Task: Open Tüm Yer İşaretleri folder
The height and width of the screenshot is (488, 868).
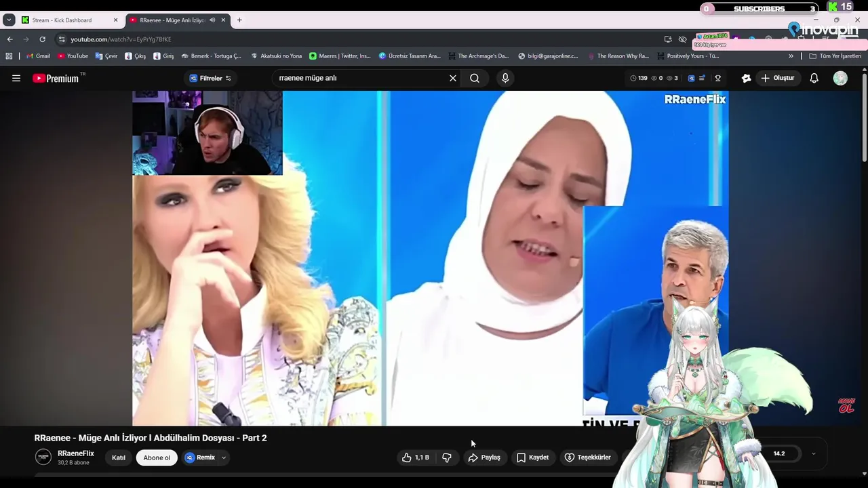Action: (x=835, y=56)
